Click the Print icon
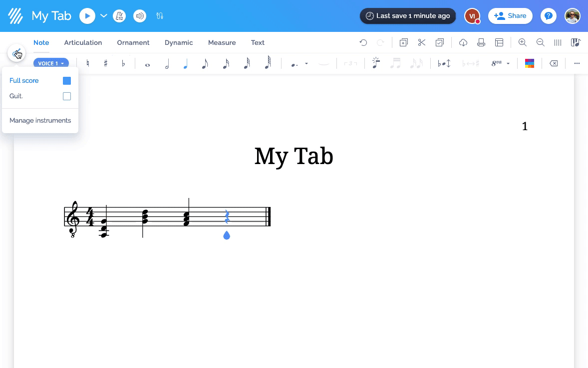This screenshot has width=588, height=368. [481, 42]
